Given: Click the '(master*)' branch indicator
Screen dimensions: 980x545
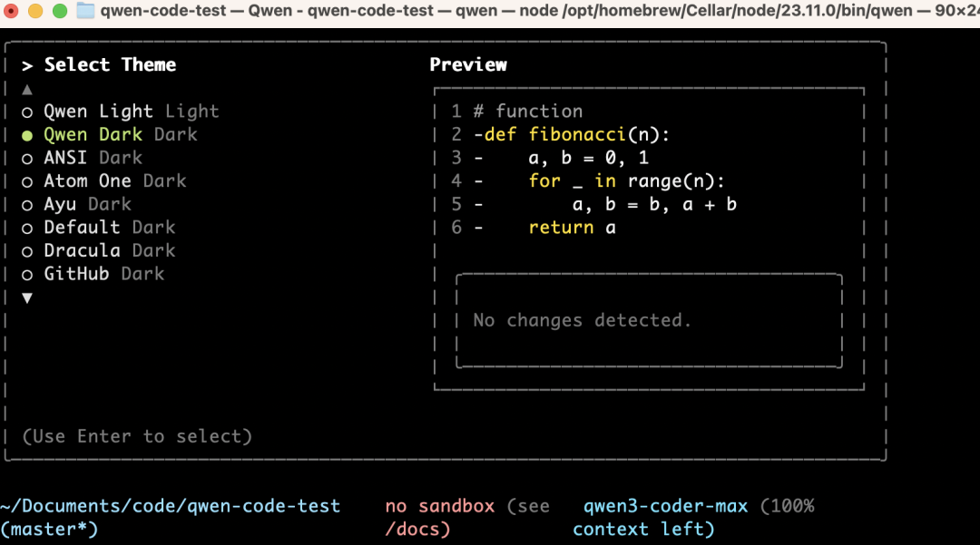Looking at the screenshot, I should 49,530.
